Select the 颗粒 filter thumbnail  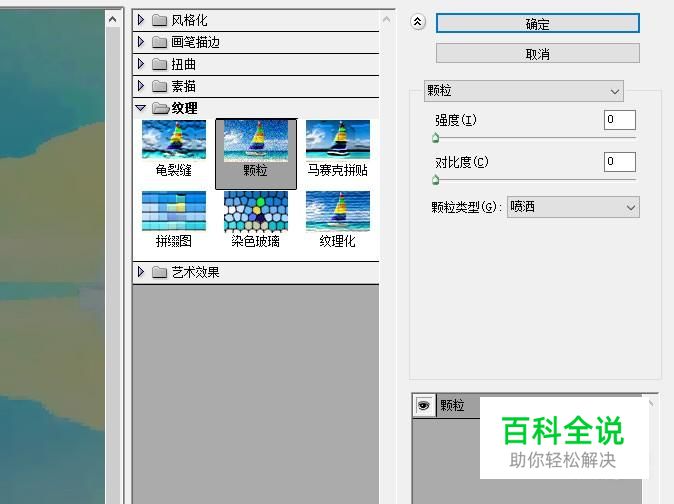click(x=256, y=153)
